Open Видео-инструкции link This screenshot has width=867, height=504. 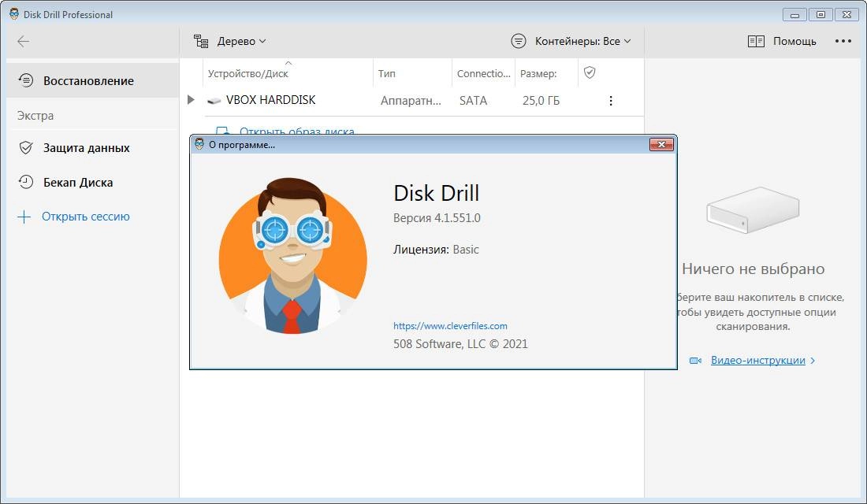pyautogui.click(x=758, y=361)
